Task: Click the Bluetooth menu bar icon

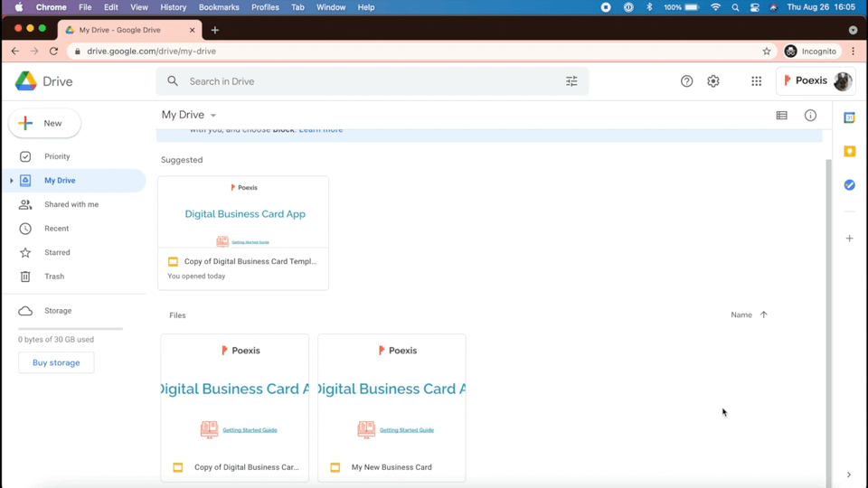Action: 649,7
